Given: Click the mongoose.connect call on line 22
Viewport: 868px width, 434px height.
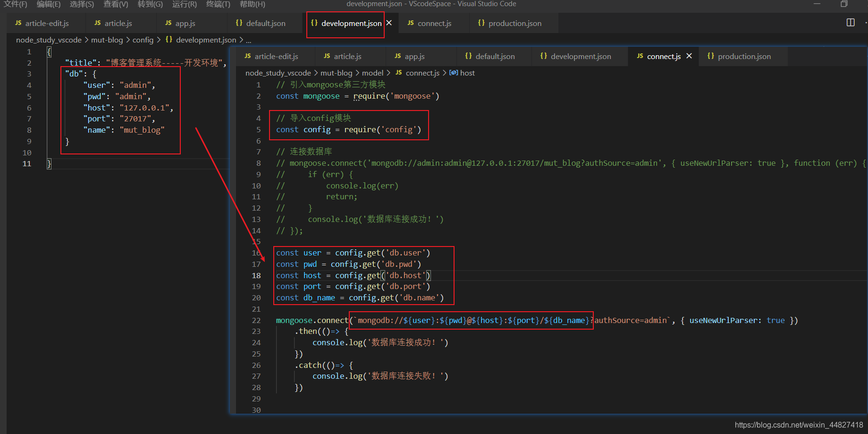Looking at the screenshot, I should coord(312,320).
